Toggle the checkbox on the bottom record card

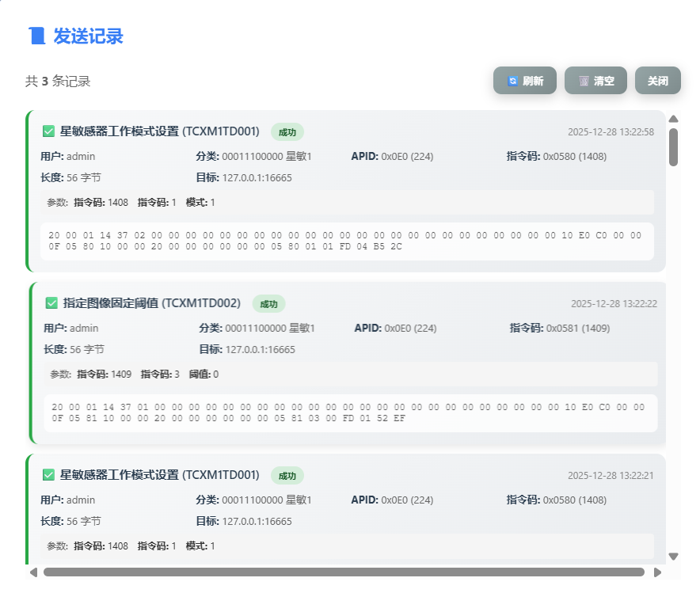[x=49, y=476]
